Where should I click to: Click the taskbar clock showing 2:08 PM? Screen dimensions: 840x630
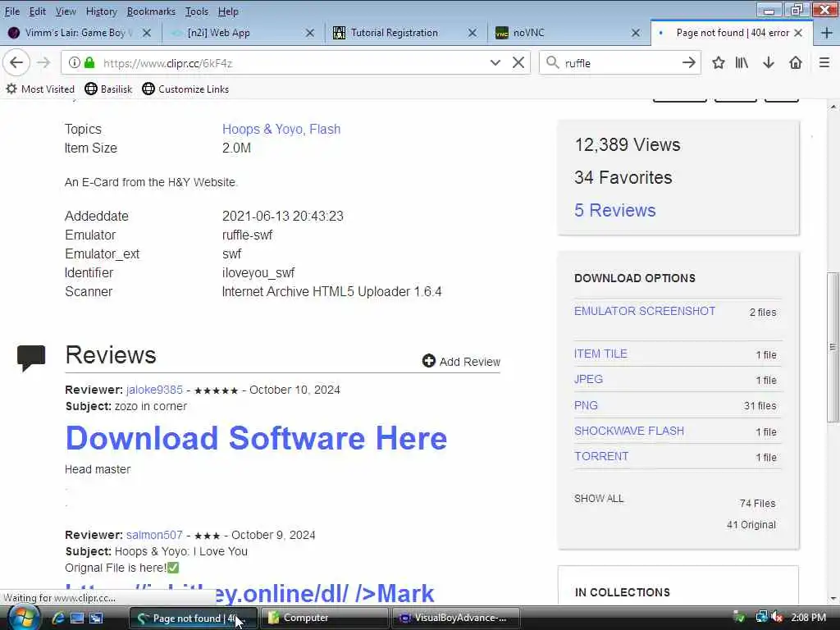pos(808,617)
